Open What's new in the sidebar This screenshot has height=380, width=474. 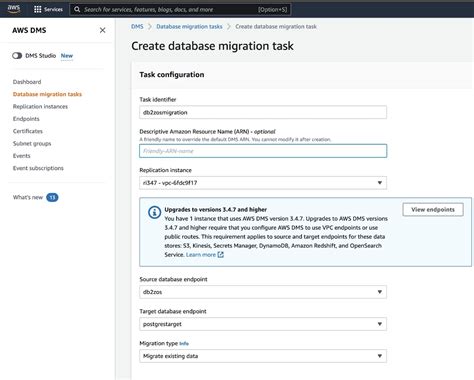[x=28, y=197]
